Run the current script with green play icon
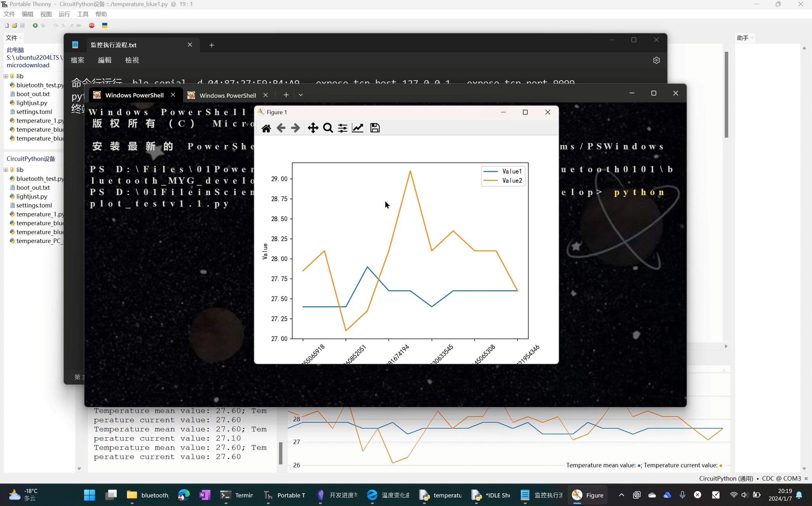Image resolution: width=812 pixels, height=506 pixels. coord(35,25)
